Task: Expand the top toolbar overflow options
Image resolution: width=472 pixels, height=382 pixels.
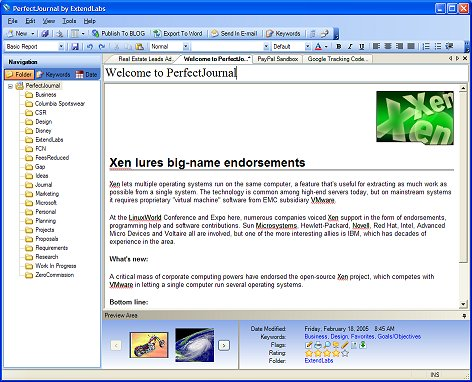Action: (336, 34)
